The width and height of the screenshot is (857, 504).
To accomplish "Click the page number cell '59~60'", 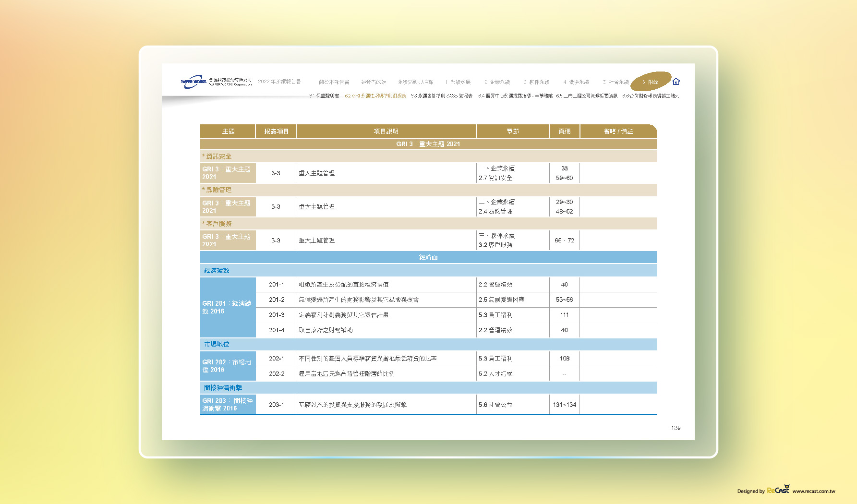I will 565,178.
